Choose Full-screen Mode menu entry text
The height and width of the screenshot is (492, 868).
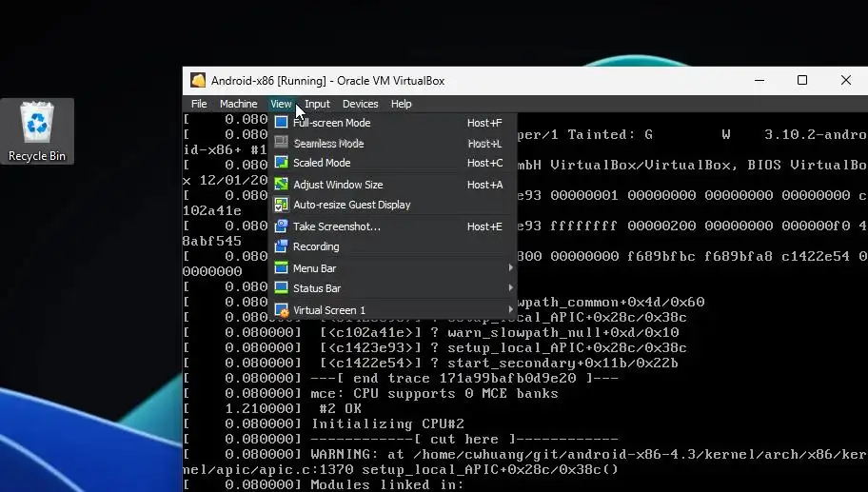[331, 123]
